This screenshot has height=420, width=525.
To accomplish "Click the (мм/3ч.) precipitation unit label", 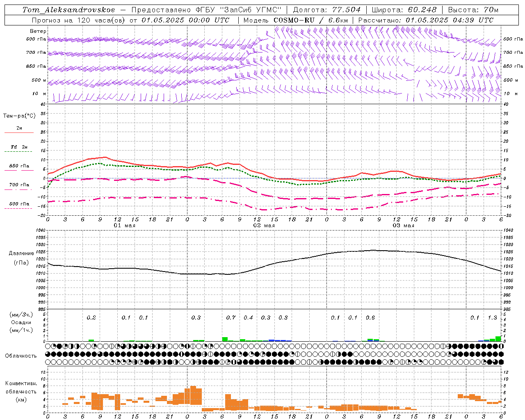I will pos(21,315).
